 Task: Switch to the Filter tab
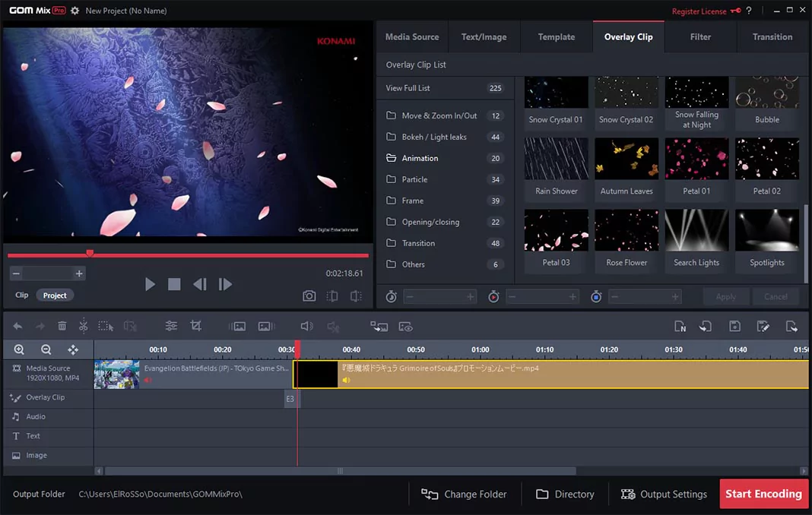click(x=699, y=36)
